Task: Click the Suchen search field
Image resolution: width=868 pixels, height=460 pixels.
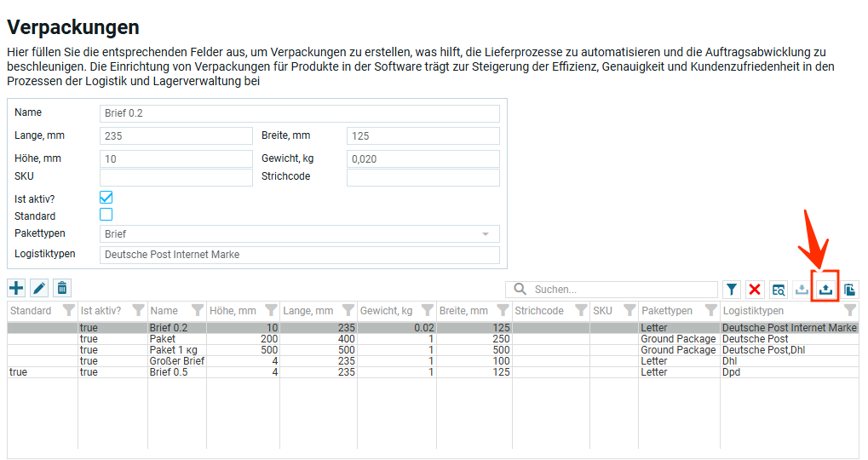Action: pyautogui.click(x=622, y=290)
